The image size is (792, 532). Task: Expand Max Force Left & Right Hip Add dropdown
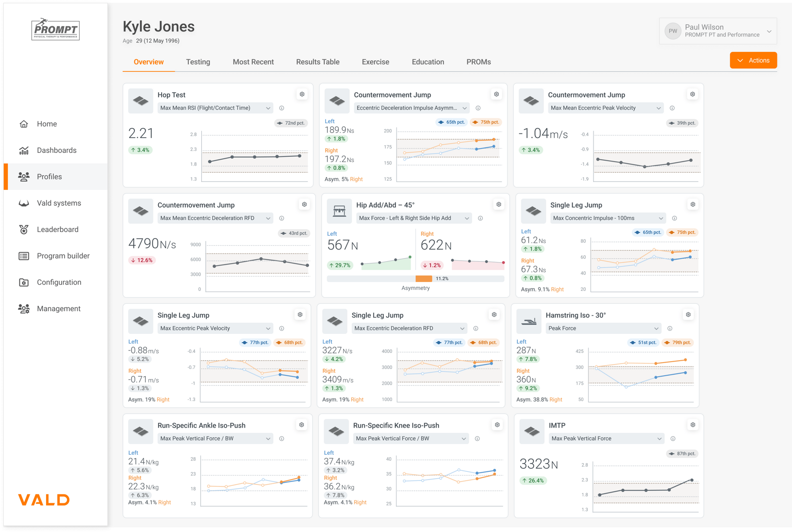[x=414, y=218]
